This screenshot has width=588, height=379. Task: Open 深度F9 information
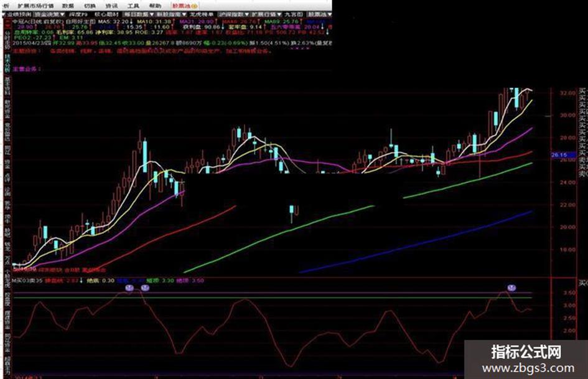[x=78, y=14]
